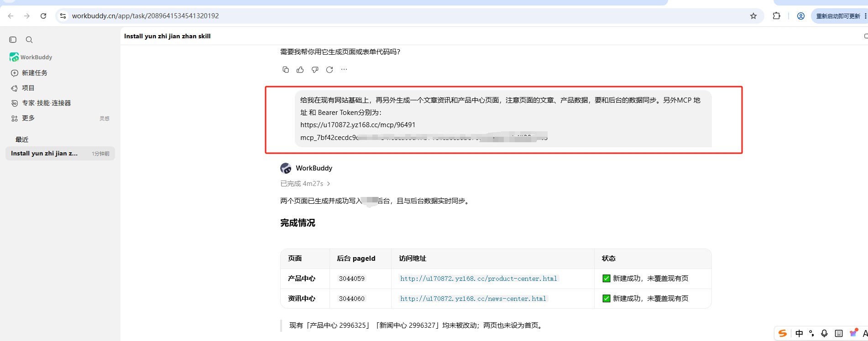Image resolution: width=868 pixels, height=341 pixels.
Task: Collapse the WorkBuddy sidebar panel
Action: 13,40
